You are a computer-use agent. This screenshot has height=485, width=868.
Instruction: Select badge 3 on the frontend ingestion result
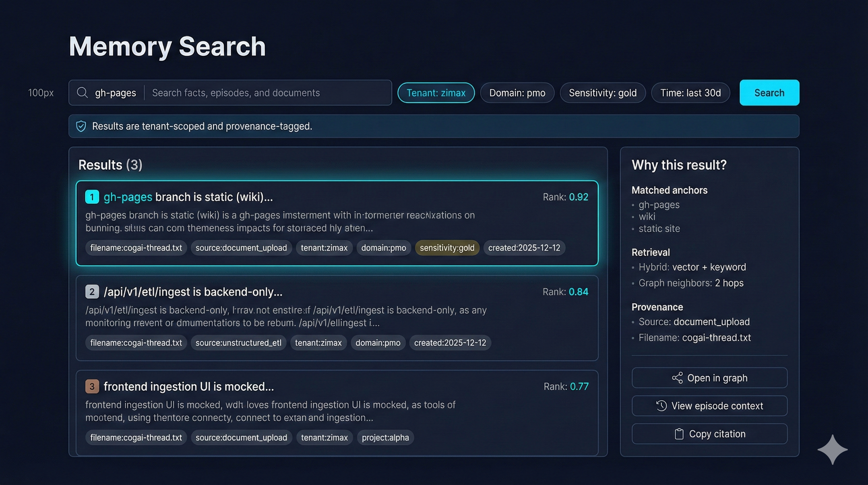click(x=92, y=386)
